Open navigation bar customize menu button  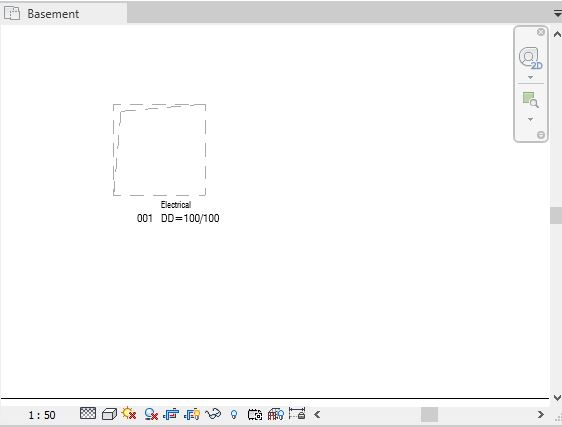[x=541, y=135]
